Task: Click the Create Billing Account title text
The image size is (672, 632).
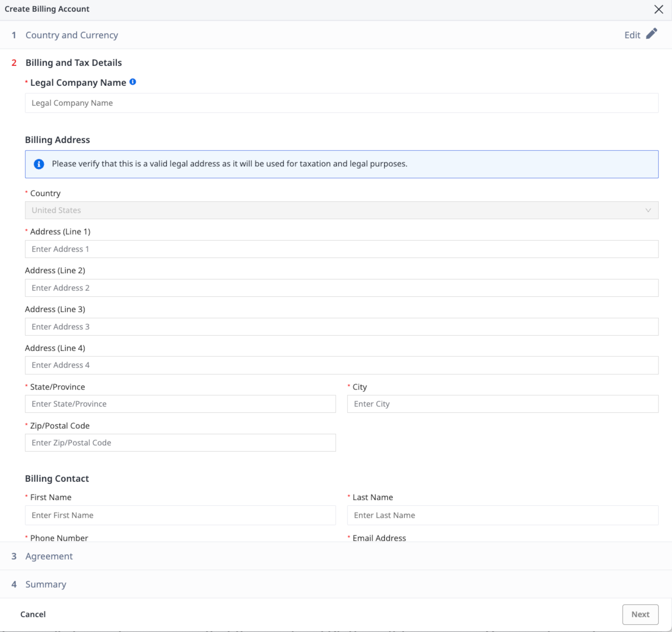Action: [47, 9]
